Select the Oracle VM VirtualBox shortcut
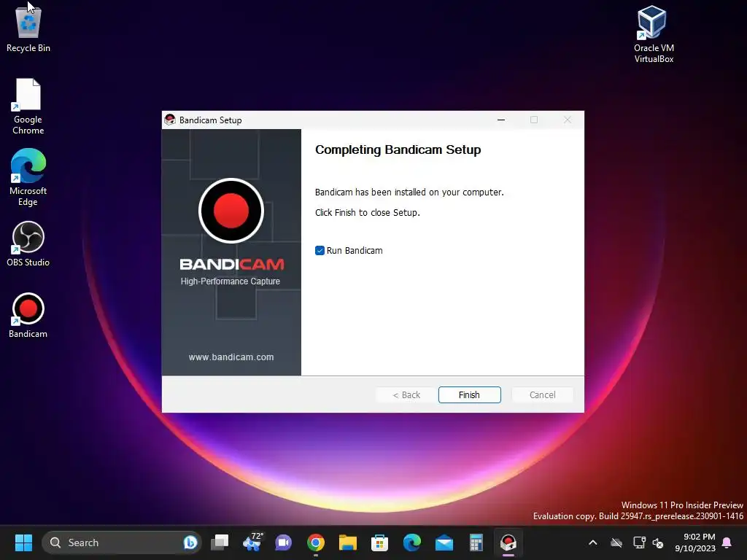The width and height of the screenshot is (747, 560). pos(654,34)
